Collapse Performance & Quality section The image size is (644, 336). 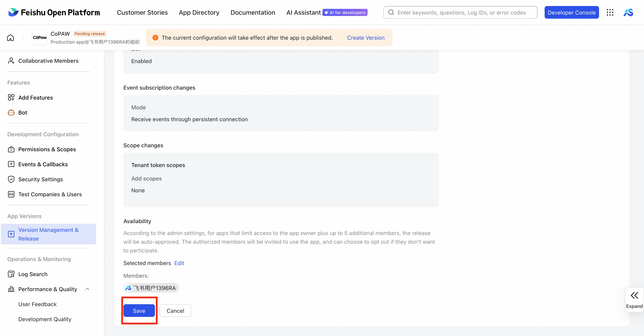point(87,289)
